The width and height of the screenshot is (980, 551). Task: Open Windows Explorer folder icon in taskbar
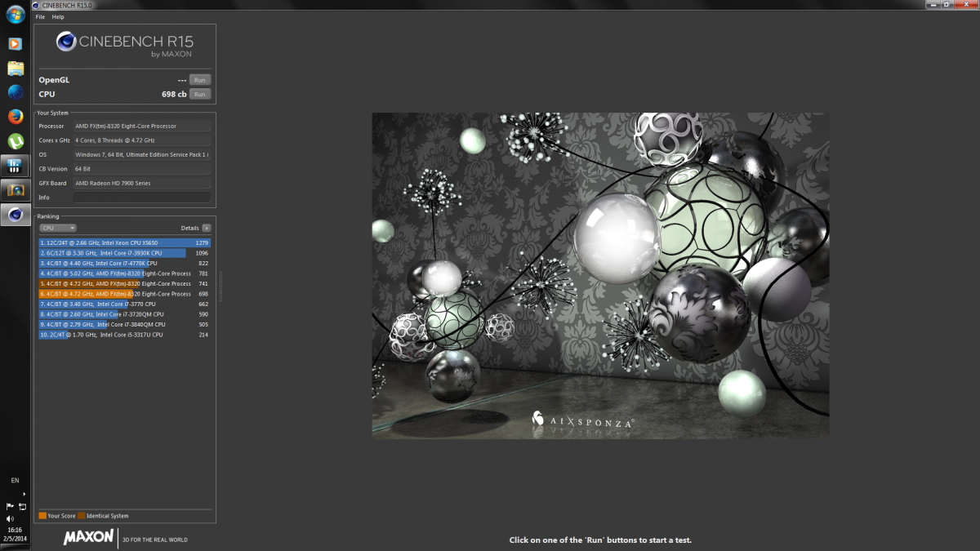click(16, 69)
